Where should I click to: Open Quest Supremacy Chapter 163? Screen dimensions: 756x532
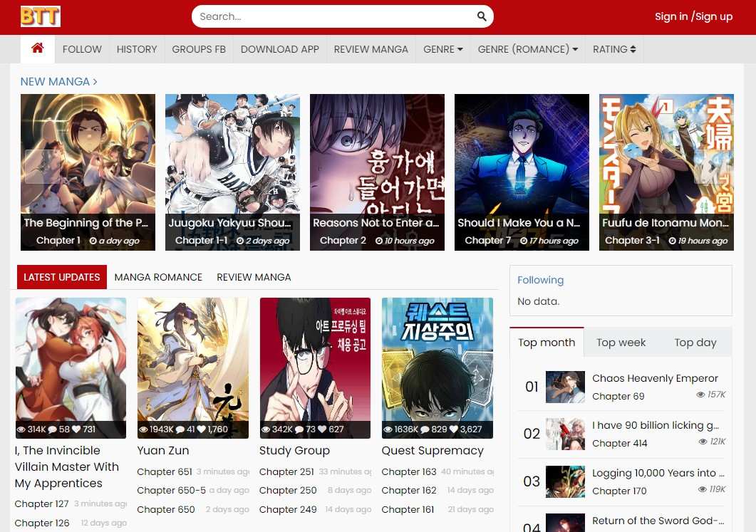(409, 471)
